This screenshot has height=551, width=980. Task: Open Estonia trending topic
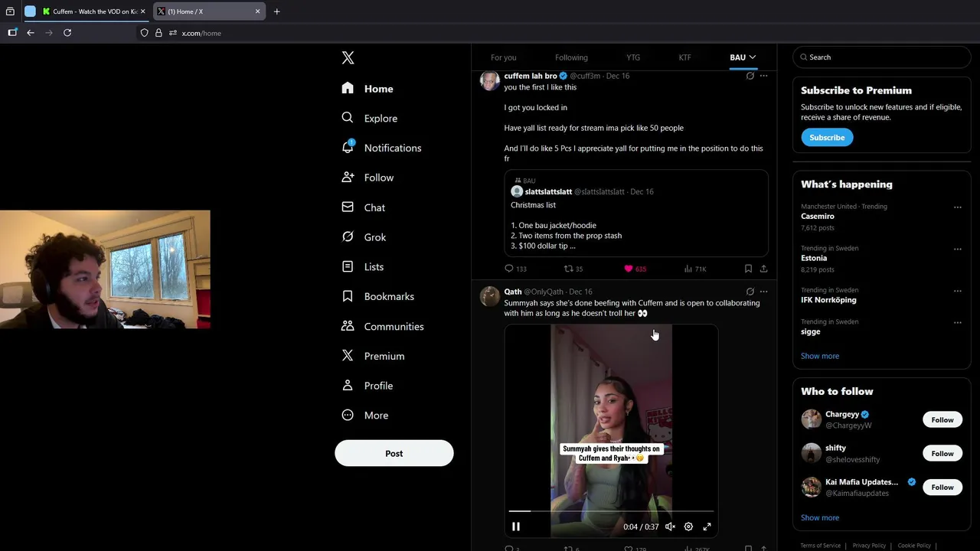(x=814, y=258)
